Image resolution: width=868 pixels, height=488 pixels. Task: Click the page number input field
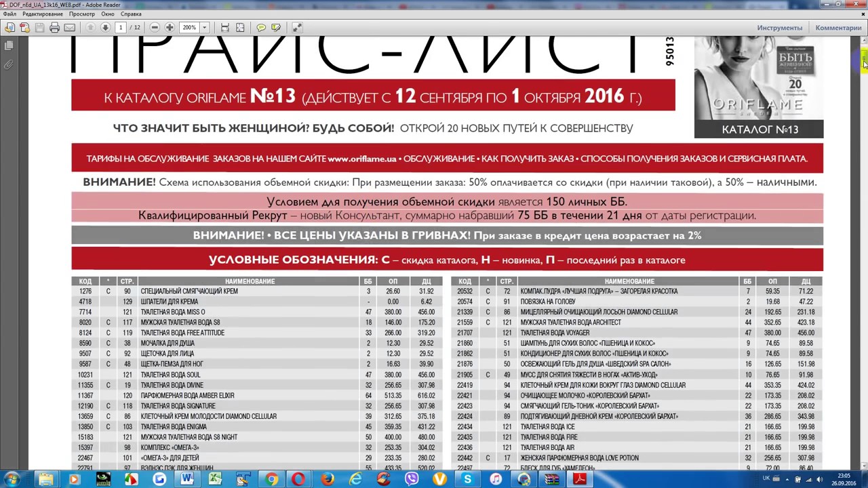(121, 28)
